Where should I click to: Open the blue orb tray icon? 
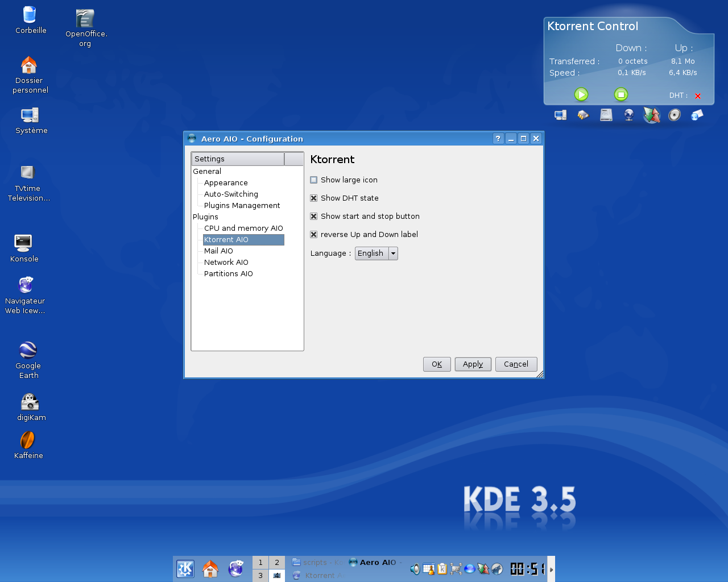[x=470, y=569]
